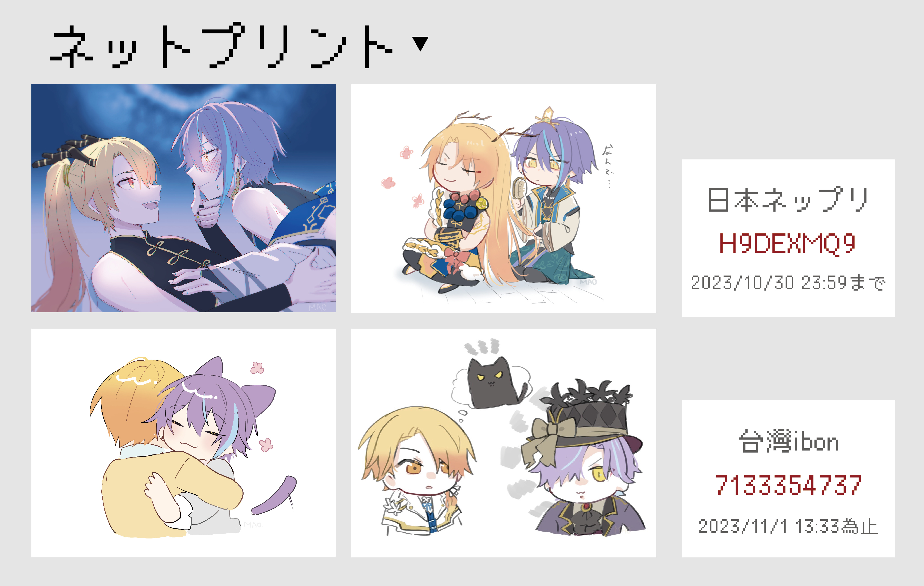Open the night-sky couple illustration thumbnail
The height and width of the screenshot is (586, 924).
pyautogui.click(x=183, y=198)
